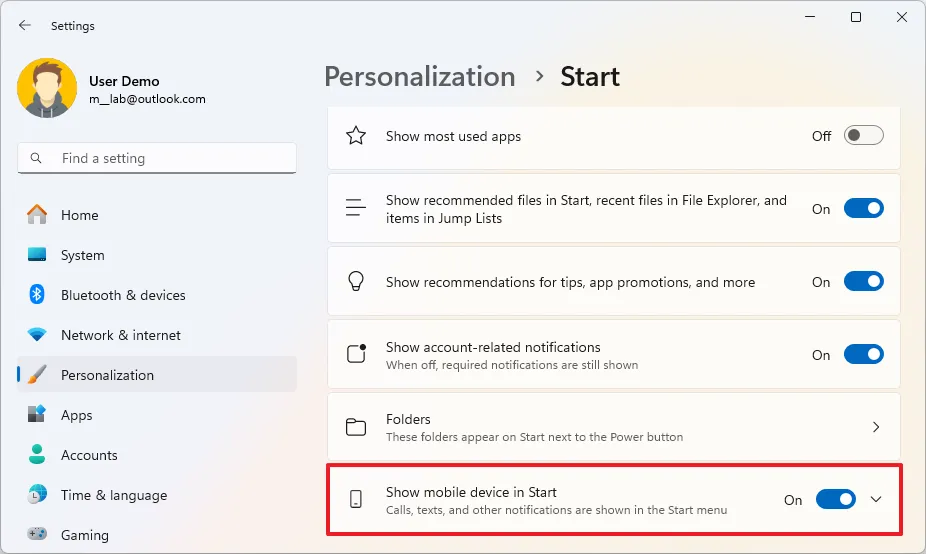Click the Apps squares icon
This screenshot has height=554, width=926.
click(37, 414)
